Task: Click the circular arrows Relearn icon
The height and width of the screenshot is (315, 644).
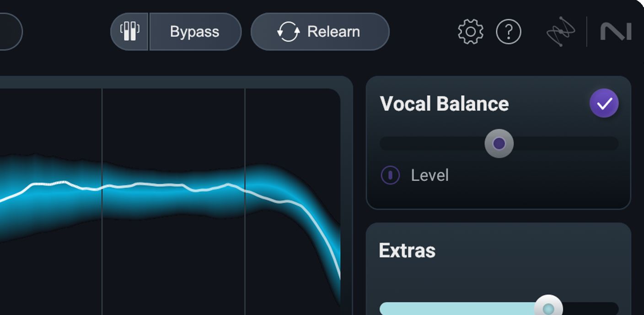Action: pyautogui.click(x=288, y=32)
